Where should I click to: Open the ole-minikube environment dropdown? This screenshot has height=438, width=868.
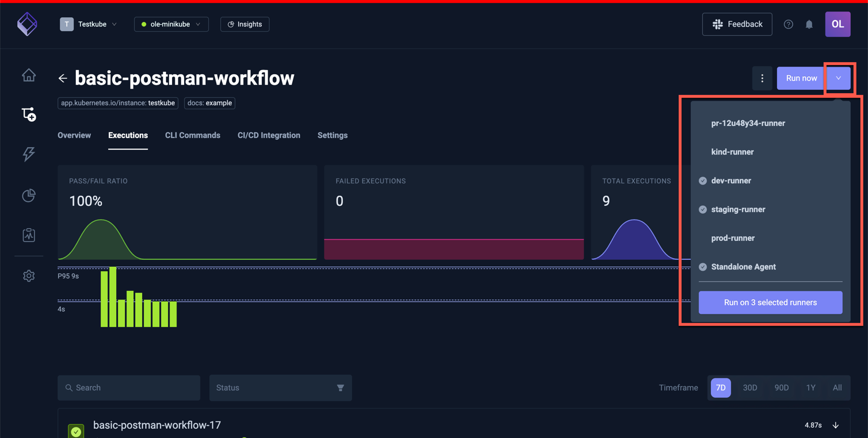[171, 24]
